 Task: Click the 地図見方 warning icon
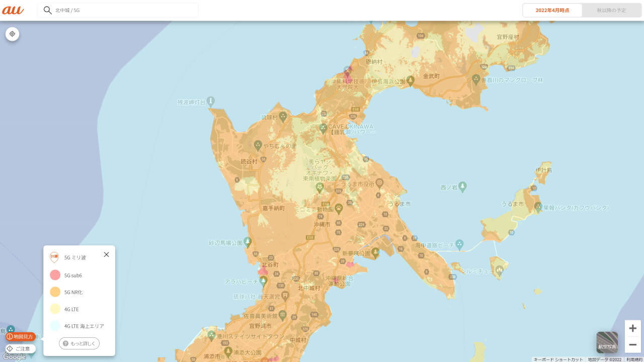tap(11, 336)
